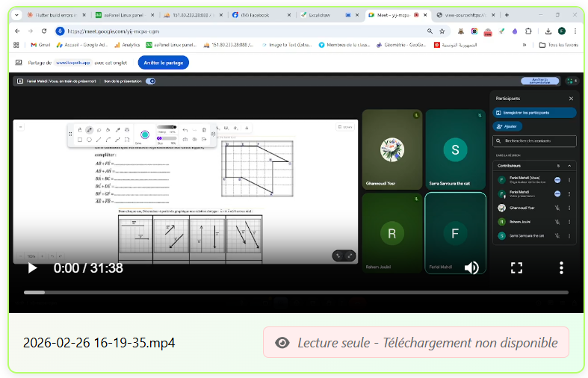Enter fullscreen mode for the video
Viewport: 588px width, 378px height.
[516, 267]
